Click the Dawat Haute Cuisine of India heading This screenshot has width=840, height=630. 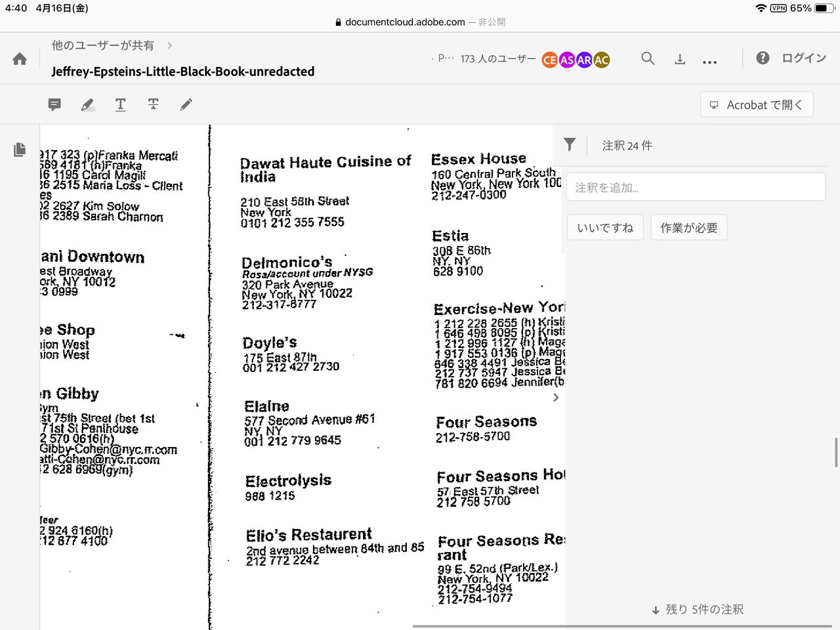325,169
